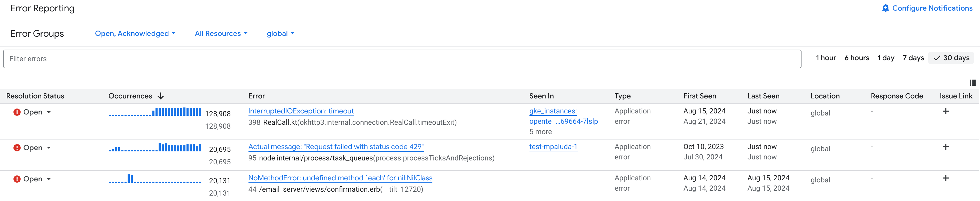Switch to the 30 days view

(951, 58)
